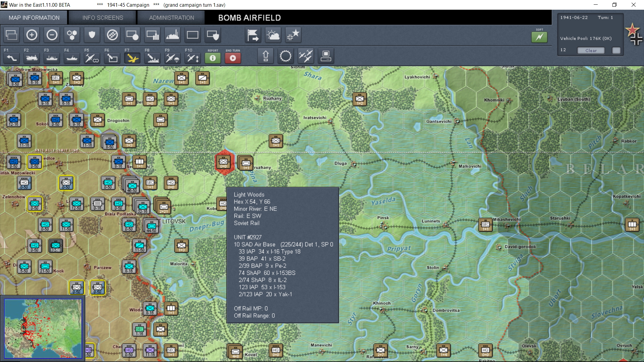Viewport: 644px width, 362px height.
Task: Click the Malorita town label
Action: pyautogui.click(x=178, y=264)
